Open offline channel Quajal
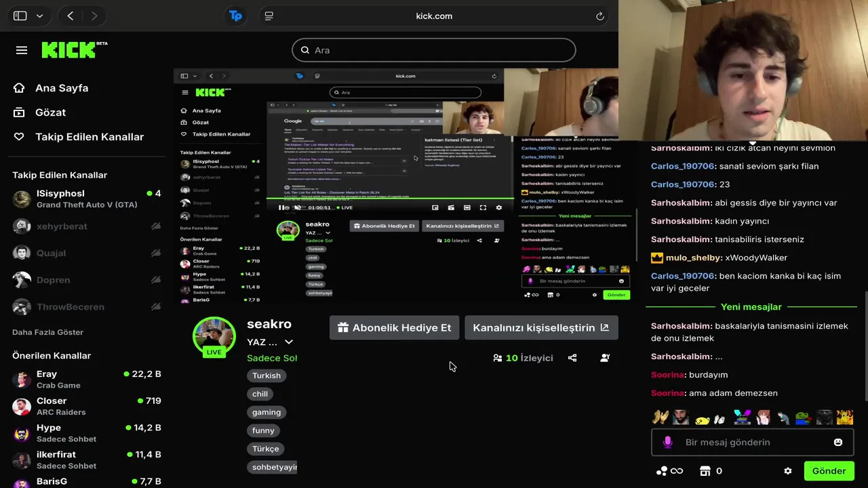The width and height of the screenshot is (868, 488). pyautogui.click(x=87, y=253)
